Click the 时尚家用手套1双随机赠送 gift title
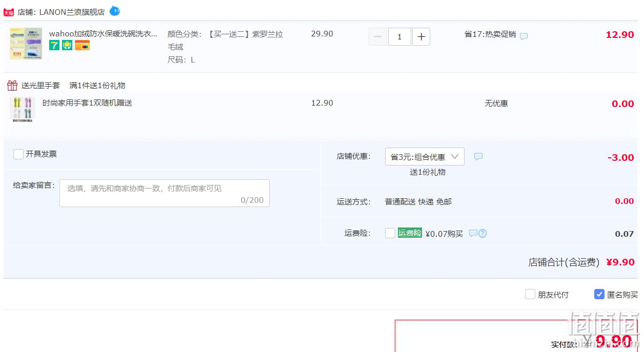Screen dimensions: 644x352 pos(87,103)
